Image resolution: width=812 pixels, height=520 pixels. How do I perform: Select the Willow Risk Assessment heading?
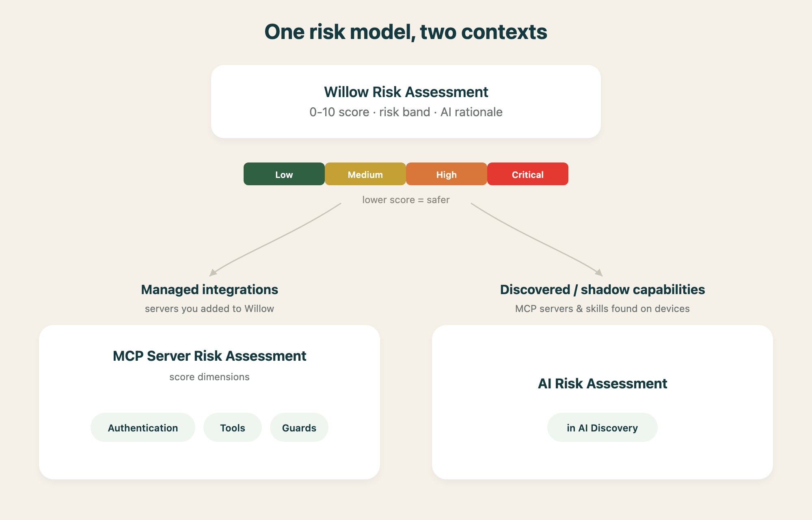[x=406, y=92]
